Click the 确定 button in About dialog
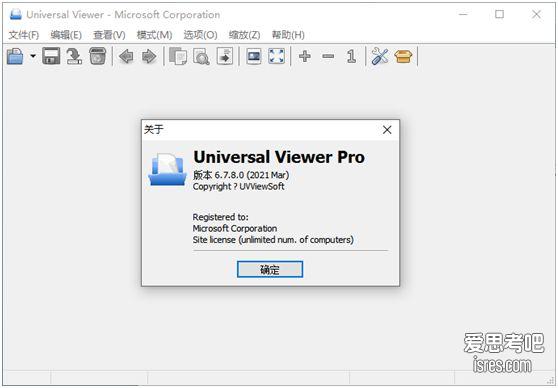 [270, 269]
